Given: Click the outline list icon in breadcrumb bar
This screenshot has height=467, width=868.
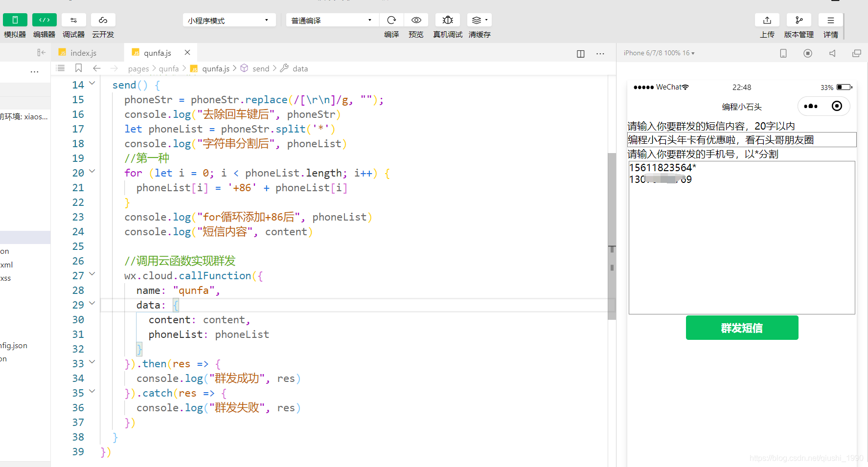Looking at the screenshot, I should 61,68.
